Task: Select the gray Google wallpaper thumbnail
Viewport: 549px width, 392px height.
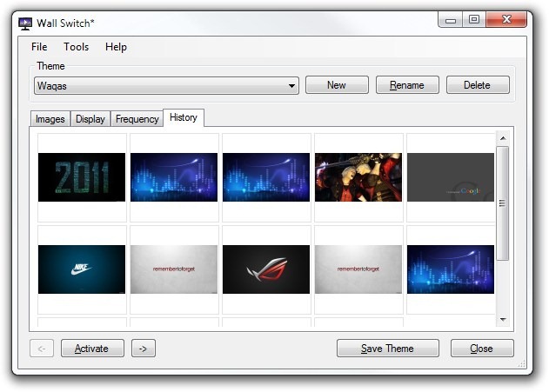Action: point(451,177)
